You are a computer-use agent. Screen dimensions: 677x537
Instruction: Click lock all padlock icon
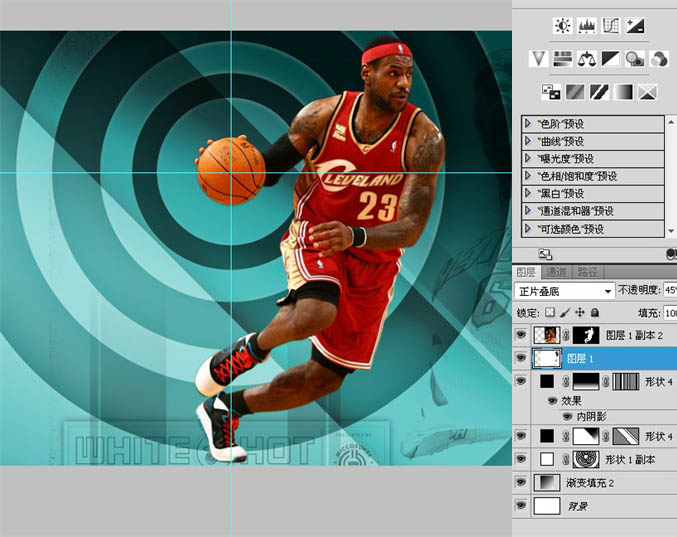pyautogui.click(x=595, y=312)
